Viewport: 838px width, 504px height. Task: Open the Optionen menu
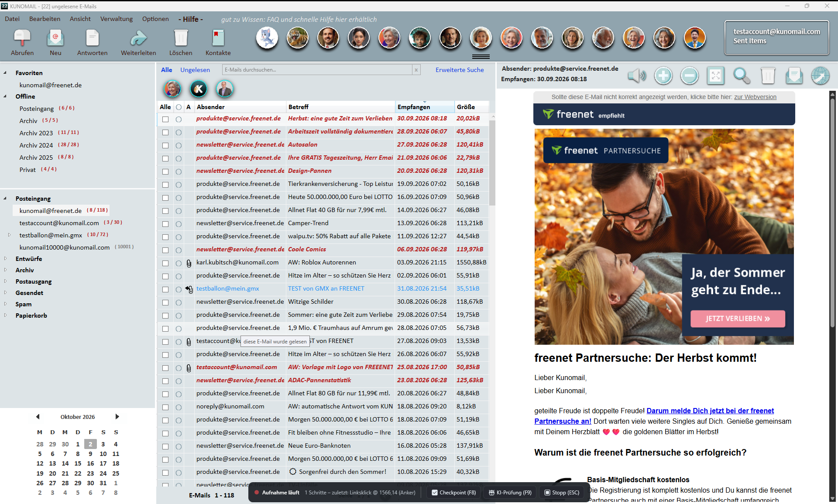155,19
